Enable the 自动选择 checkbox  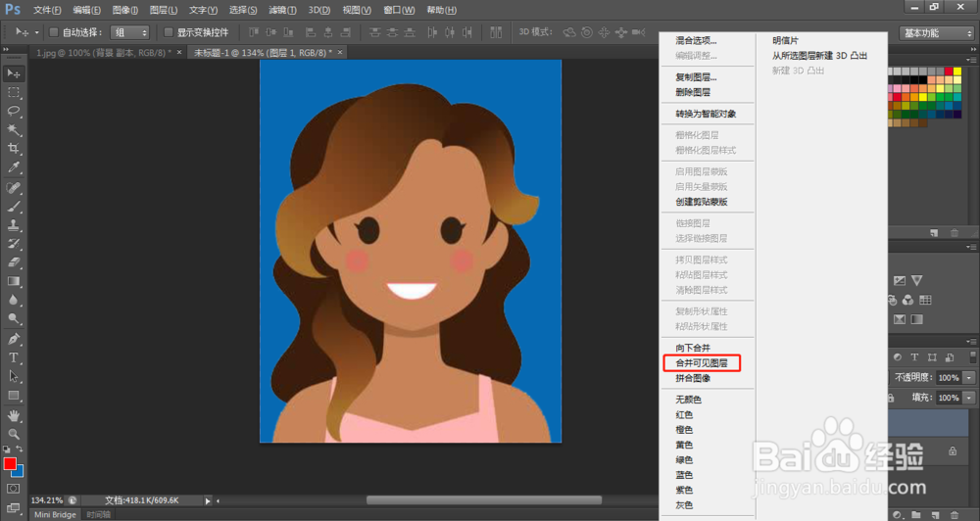click(54, 32)
